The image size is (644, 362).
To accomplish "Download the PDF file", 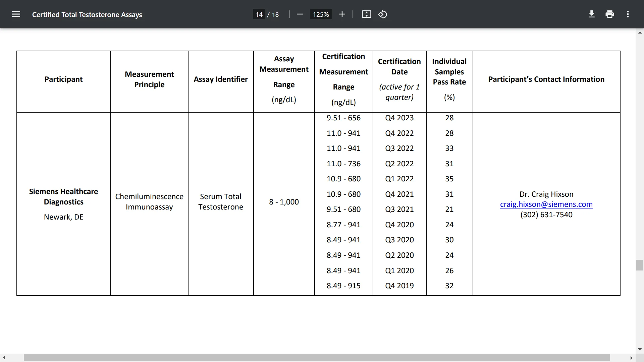I will point(592,14).
